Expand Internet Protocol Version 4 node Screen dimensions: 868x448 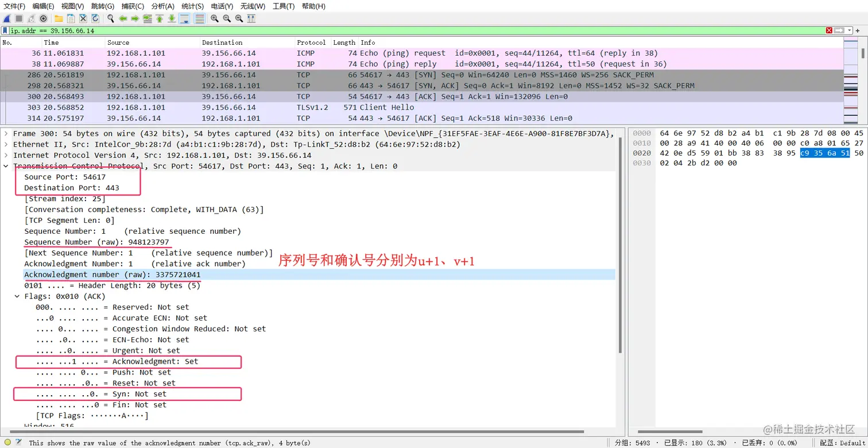click(6, 155)
